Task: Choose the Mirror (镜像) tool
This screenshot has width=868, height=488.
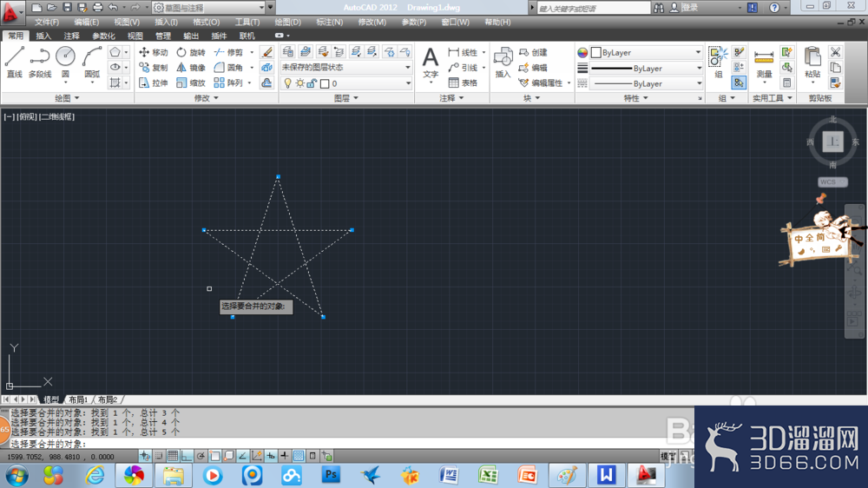Action: pyautogui.click(x=191, y=68)
